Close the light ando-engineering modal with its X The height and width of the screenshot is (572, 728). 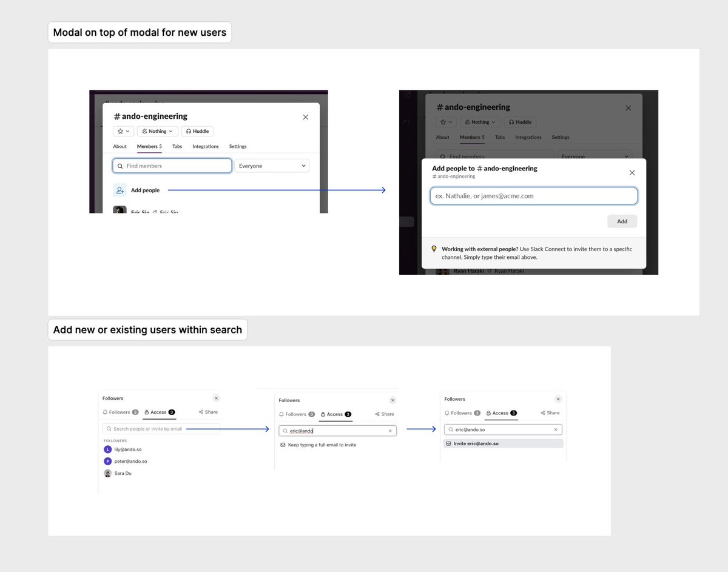pyautogui.click(x=306, y=117)
